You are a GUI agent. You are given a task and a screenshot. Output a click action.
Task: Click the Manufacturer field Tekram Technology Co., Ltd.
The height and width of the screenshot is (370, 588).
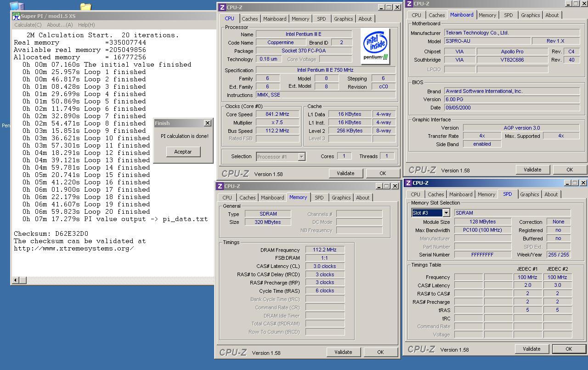tap(511, 33)
